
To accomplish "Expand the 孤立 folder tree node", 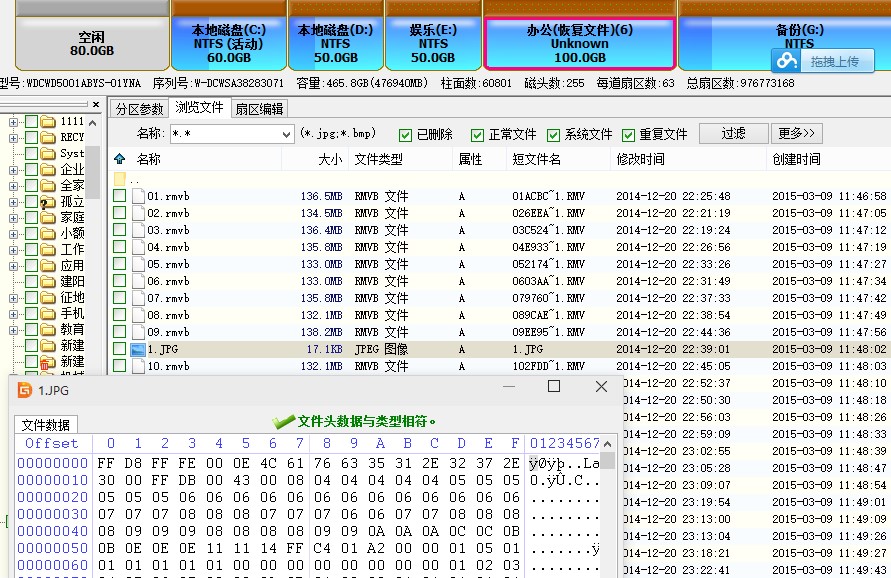I will tap(14, 202).
